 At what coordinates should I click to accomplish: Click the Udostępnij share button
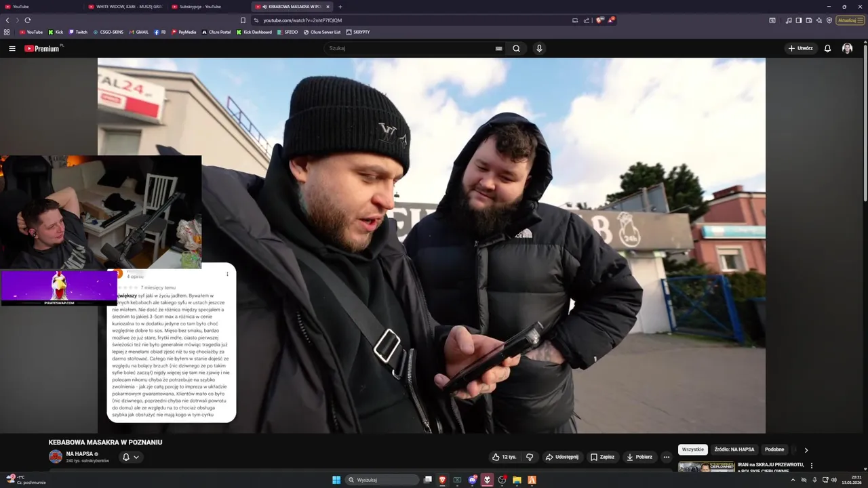561,457
